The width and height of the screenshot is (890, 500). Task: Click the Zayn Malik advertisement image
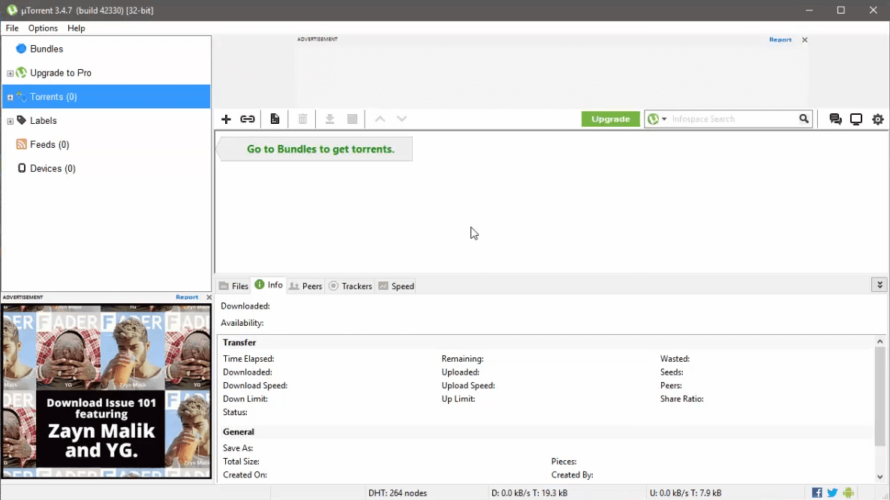pos(106,391)
